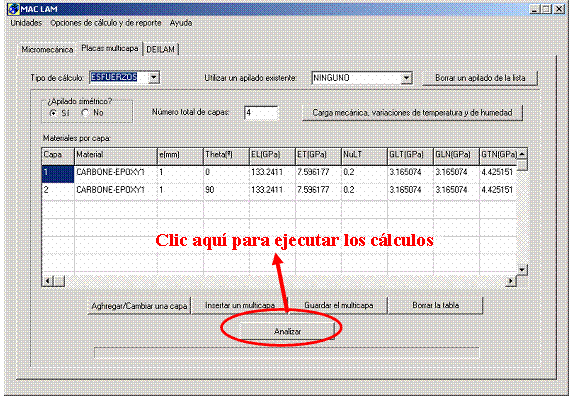Image resolution: width=576 pixels, height=397 pixels.
Task: Open the Ayuda menu
Action: point(181,23)
